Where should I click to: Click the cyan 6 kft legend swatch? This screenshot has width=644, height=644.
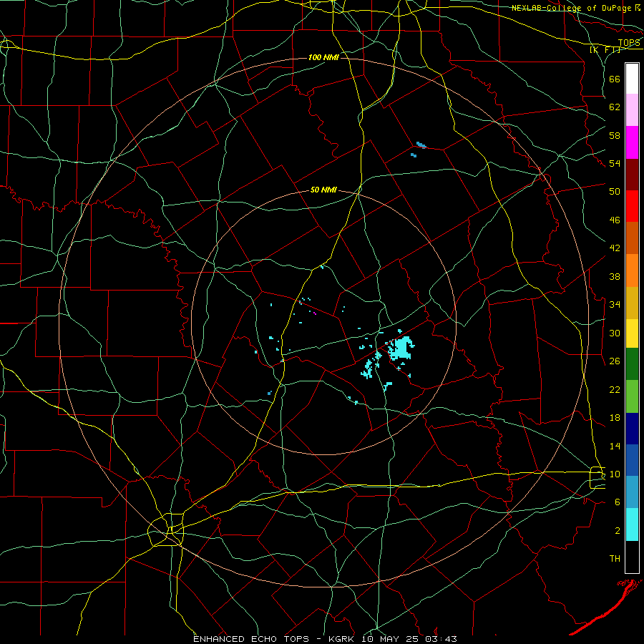632,525
